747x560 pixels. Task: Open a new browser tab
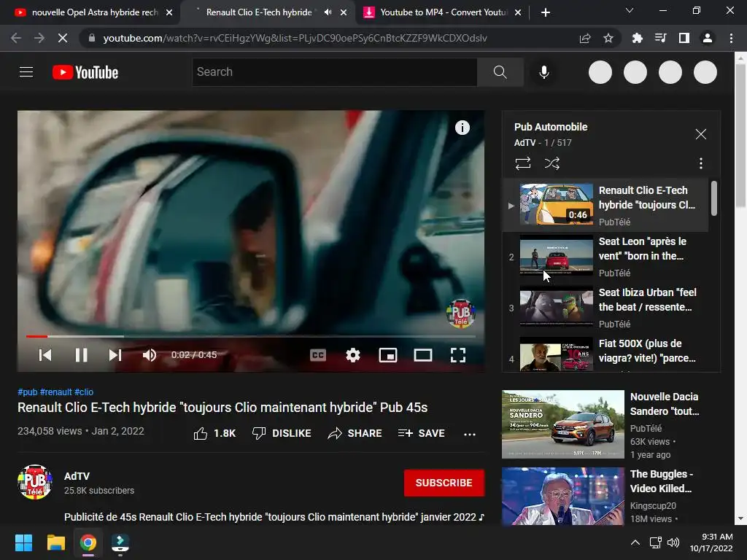pos(546,13)
